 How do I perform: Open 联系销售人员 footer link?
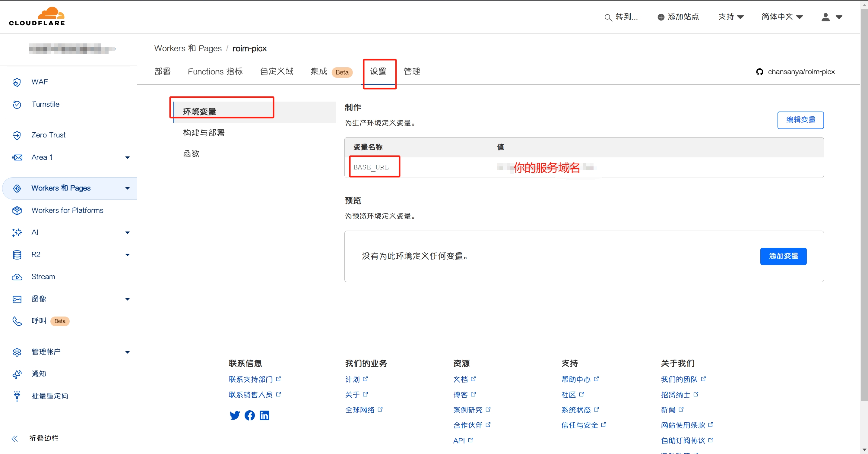255,394
